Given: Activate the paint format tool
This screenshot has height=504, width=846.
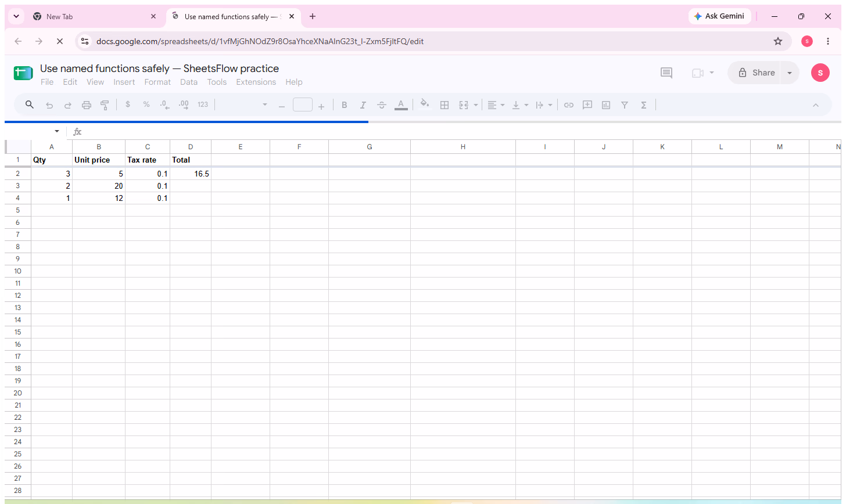Looking at the screenshot, I should tap(105, 105).
